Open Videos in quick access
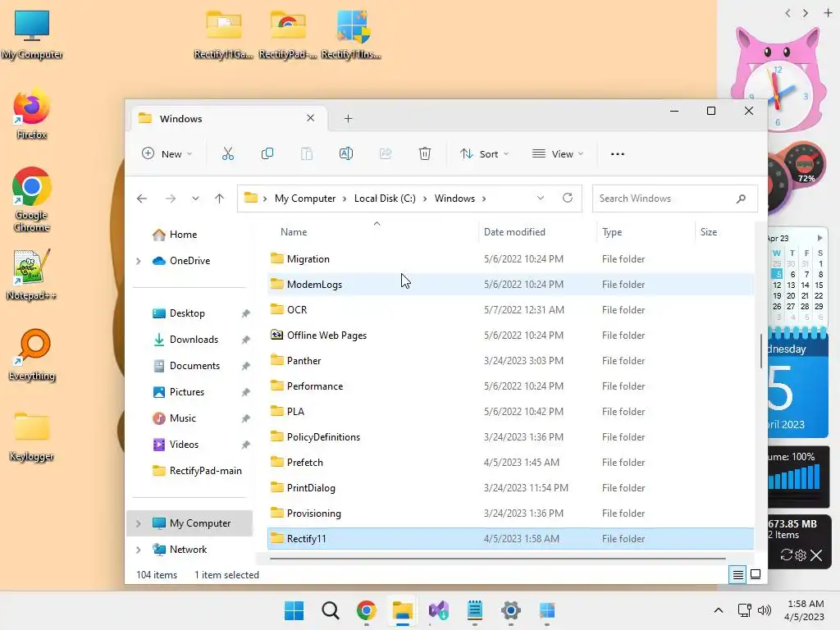The image size is (840, 630). (x=184, y=445)
